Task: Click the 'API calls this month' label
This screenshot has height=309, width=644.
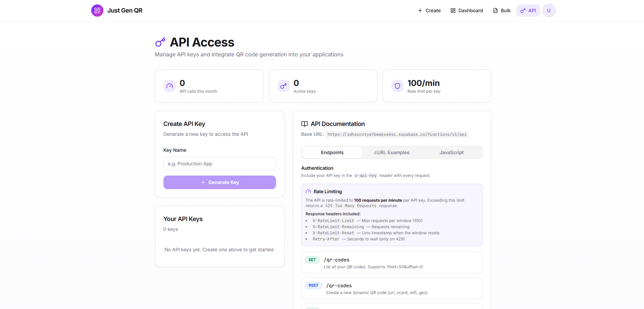Action: click(198, 91)
